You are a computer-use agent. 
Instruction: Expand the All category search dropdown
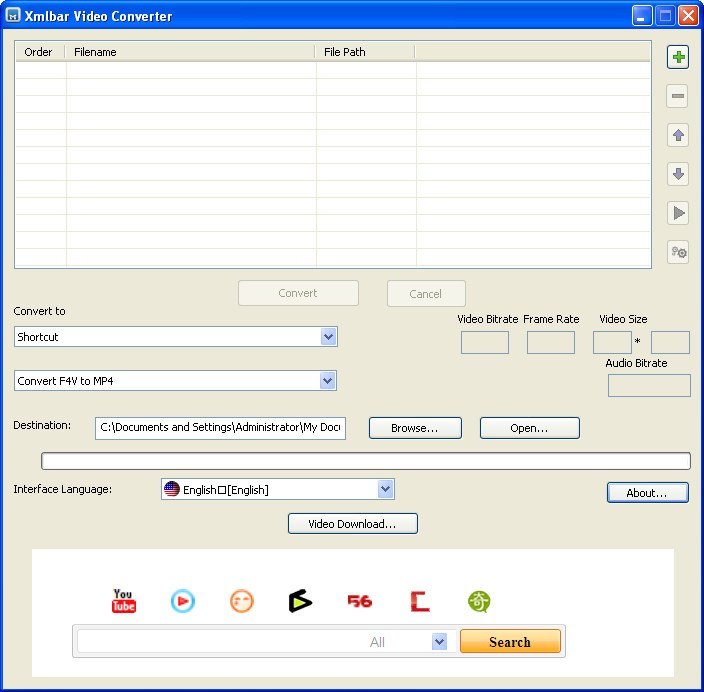439,642
